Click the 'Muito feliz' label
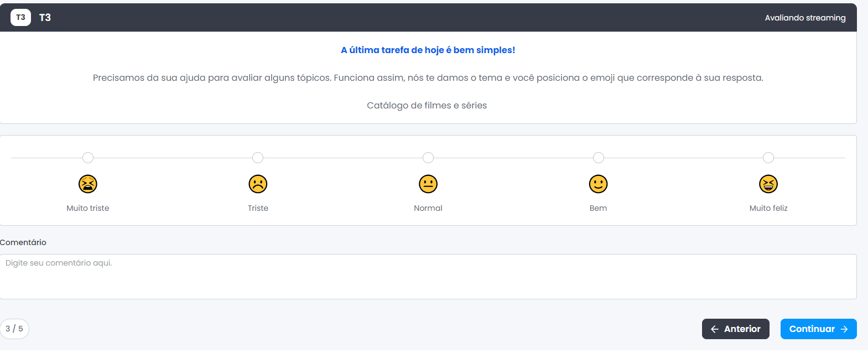The height and width of the screenshot is (353, 868). pos(768,208)
